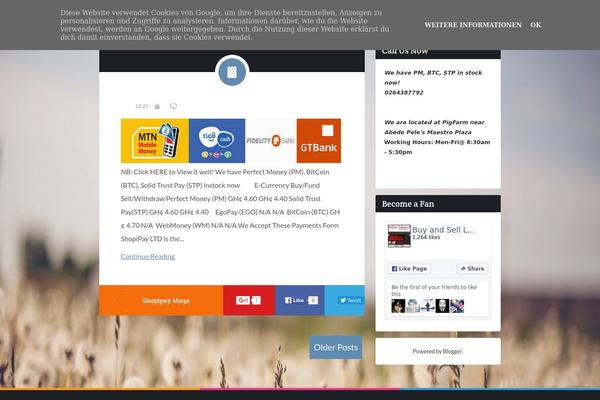Screen dimensions: 600x400
Task: Click the Fidelity Bank logo image
Action: pos(271,141)
